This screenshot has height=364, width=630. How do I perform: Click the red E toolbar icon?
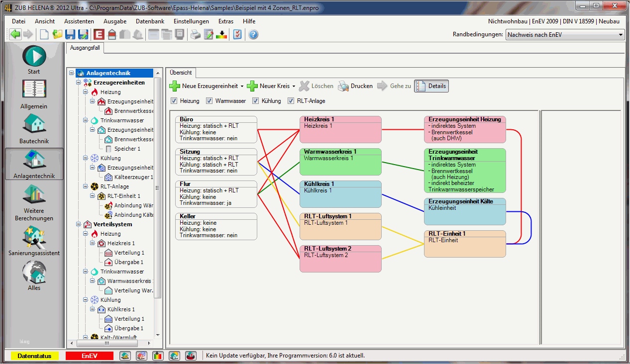click(x=99, y=34)
